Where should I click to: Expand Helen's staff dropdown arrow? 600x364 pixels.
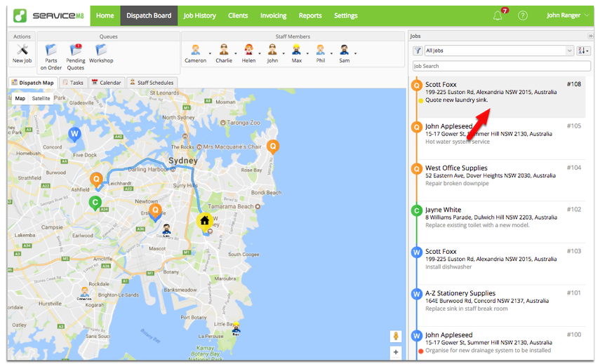(260, 53)
